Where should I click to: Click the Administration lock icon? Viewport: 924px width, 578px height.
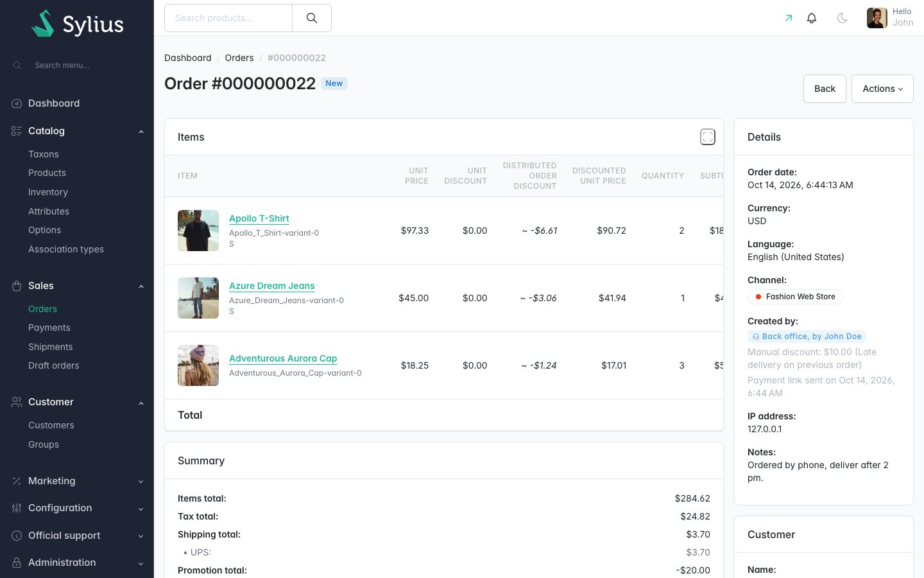pos(17,563)
